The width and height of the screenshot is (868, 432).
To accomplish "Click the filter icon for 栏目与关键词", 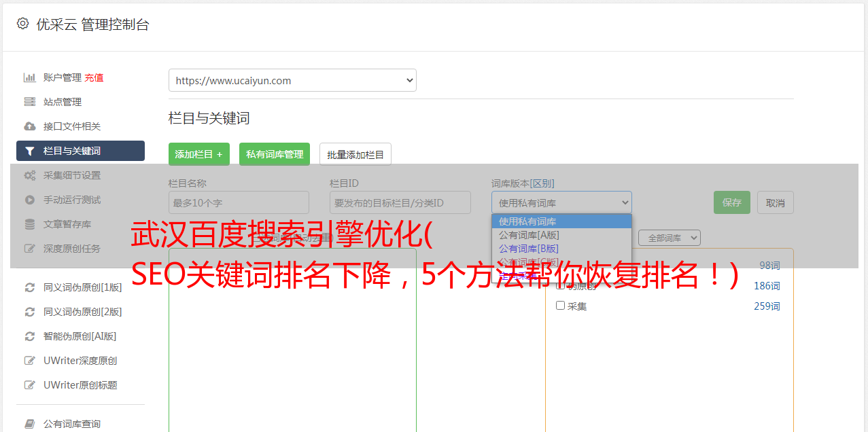I will coord(30,151).
